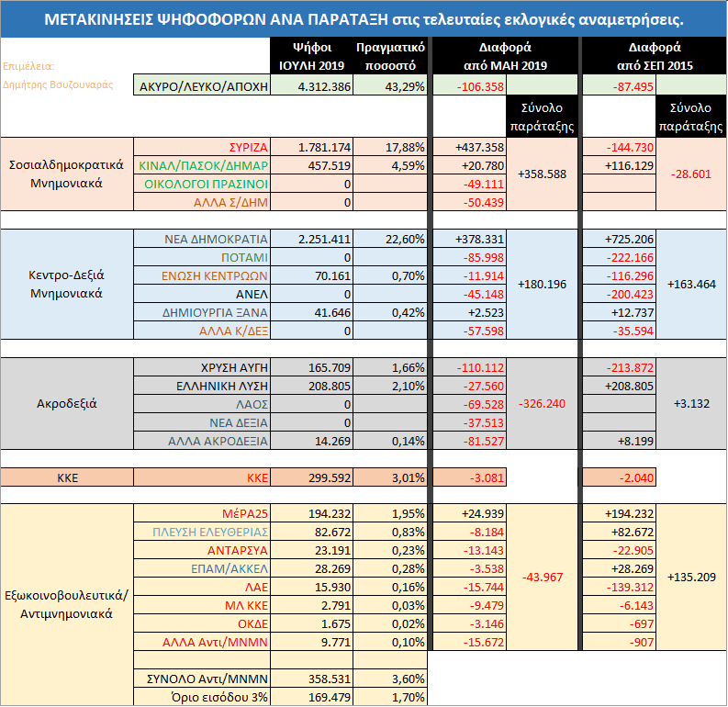This screenshot has width=728, height=707.
Task: Click the ΜέΡΑ25 percentage 1,95%
Action: click(x=390, y=513)
